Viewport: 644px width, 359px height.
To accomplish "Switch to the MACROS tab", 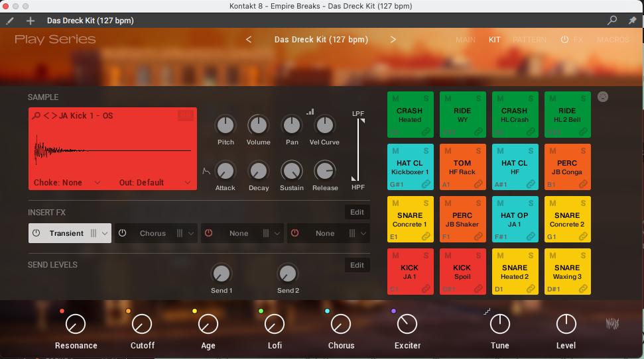I will [613, 40].
